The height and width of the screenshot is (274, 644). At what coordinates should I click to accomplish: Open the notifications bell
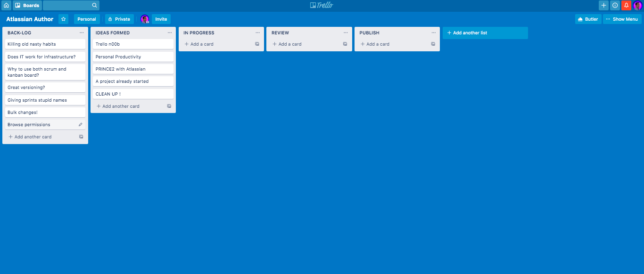[x=627, y=5]
